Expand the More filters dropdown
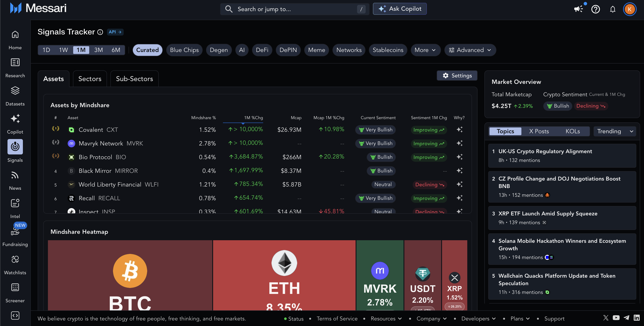 (x=425, y=50)
